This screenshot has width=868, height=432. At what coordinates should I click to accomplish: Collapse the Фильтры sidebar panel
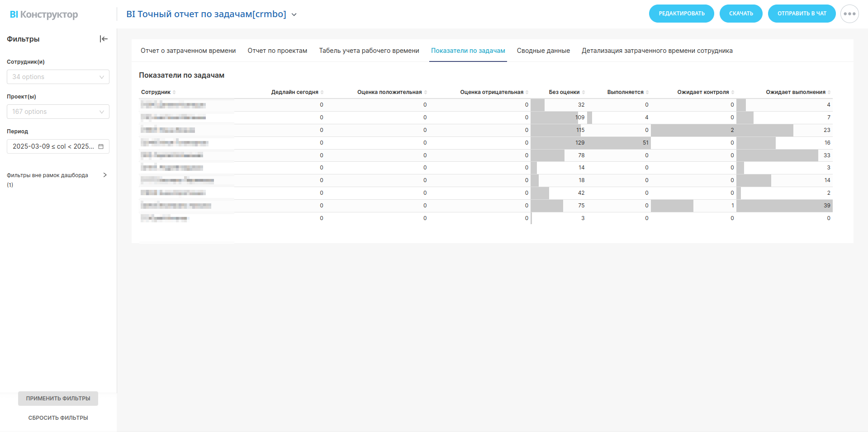click(x=104, y=39)
